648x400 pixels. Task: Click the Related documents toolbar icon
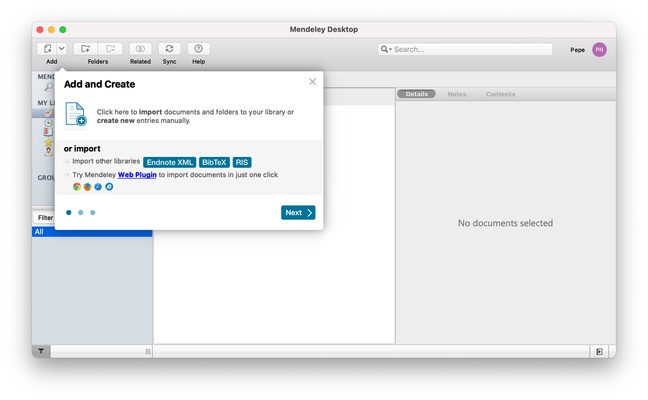pos(140,49)
